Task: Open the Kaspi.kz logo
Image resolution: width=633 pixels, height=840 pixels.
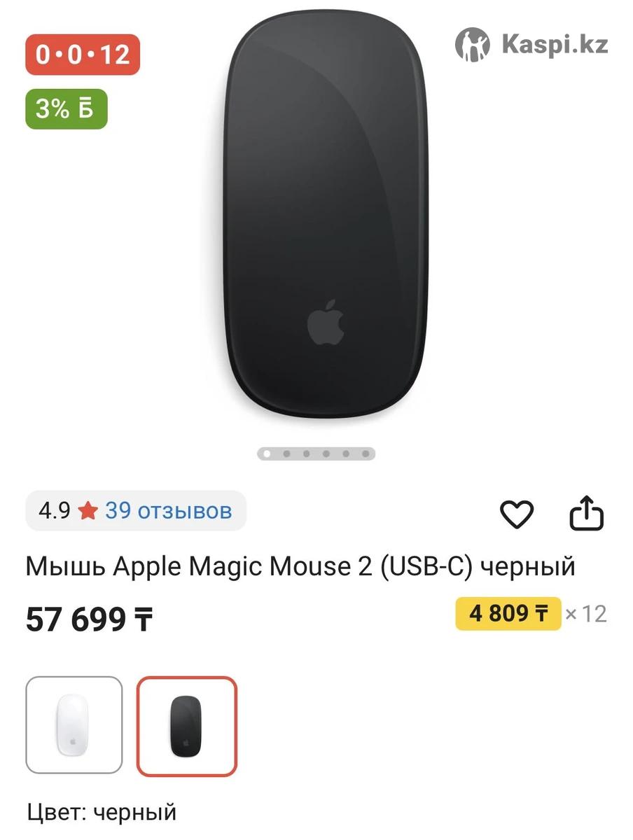Action: pos(531,45)
